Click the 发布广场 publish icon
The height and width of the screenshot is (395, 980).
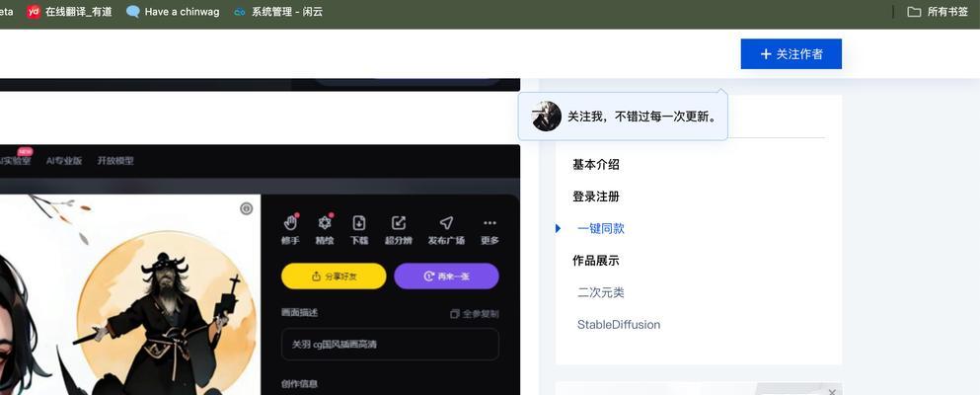tap(446, 223)
